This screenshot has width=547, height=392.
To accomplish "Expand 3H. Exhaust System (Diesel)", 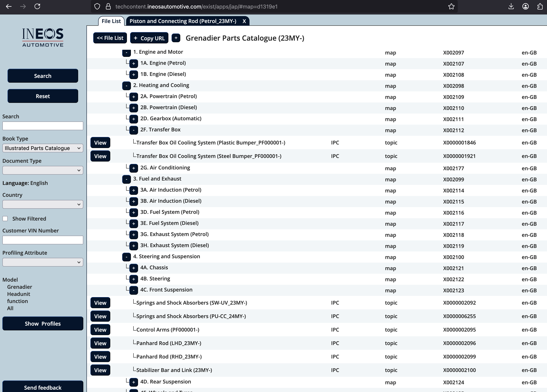I will (134, 246).
